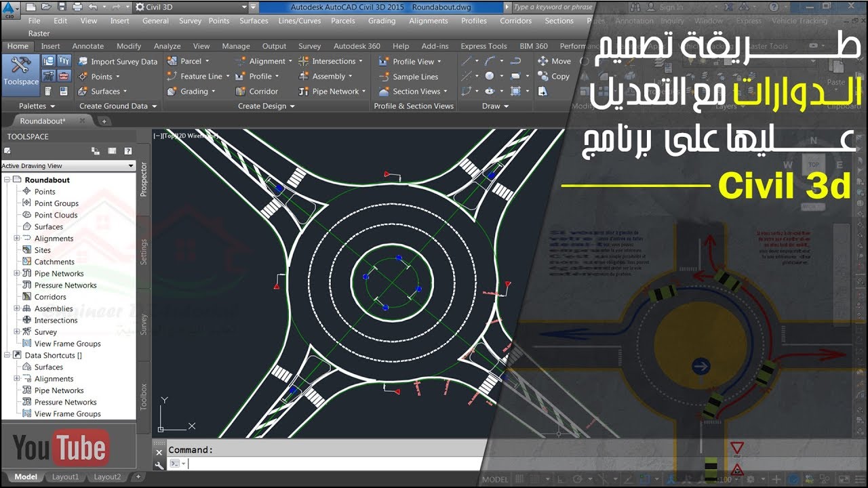Click the keyword search box in title bar
Screen dimensions: 868x488
click(x=553, y=7)
